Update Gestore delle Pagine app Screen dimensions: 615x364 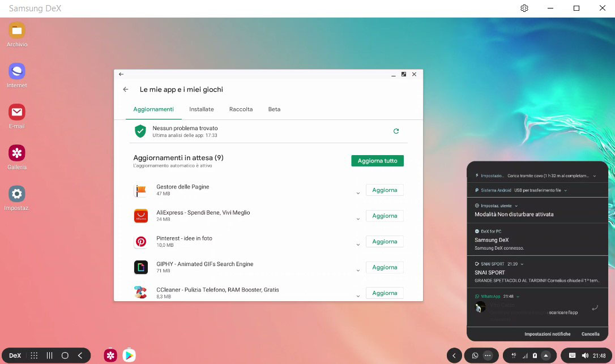tap(385, 190)
